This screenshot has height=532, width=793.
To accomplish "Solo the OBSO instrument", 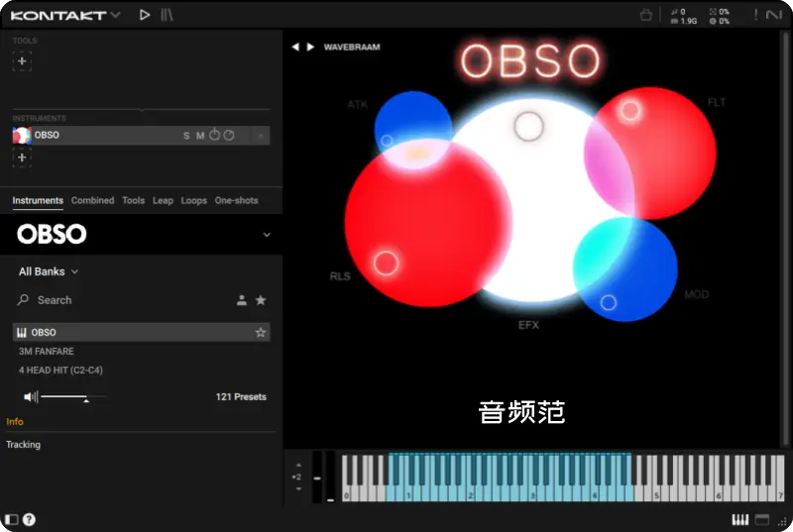I will coord(186,136).
